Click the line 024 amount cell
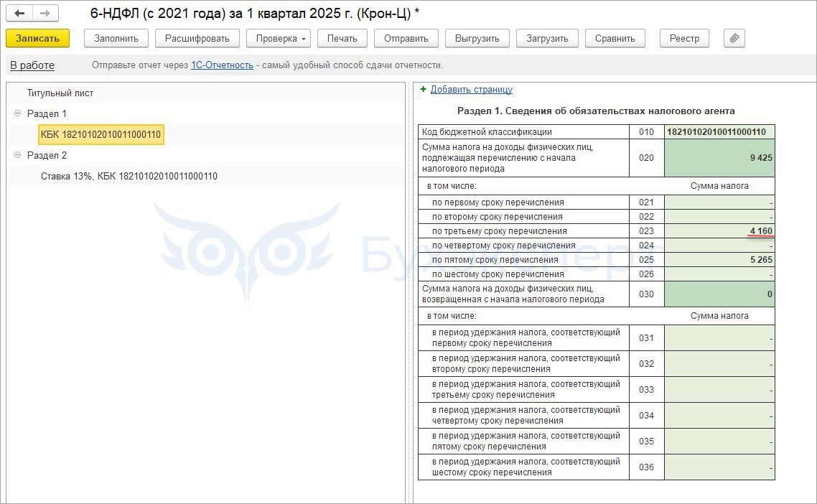The width and height of the screenshot is (817, 504). (x=719, y=246)
